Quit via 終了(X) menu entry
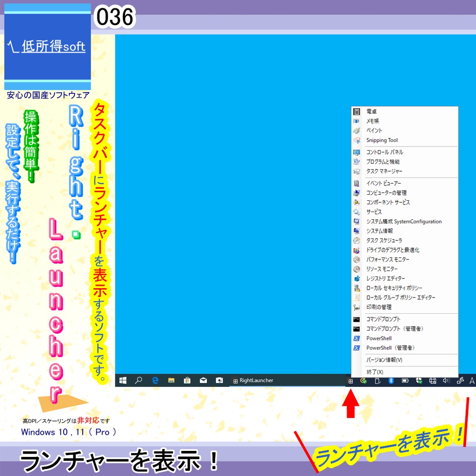 click(x=404, y=372)
